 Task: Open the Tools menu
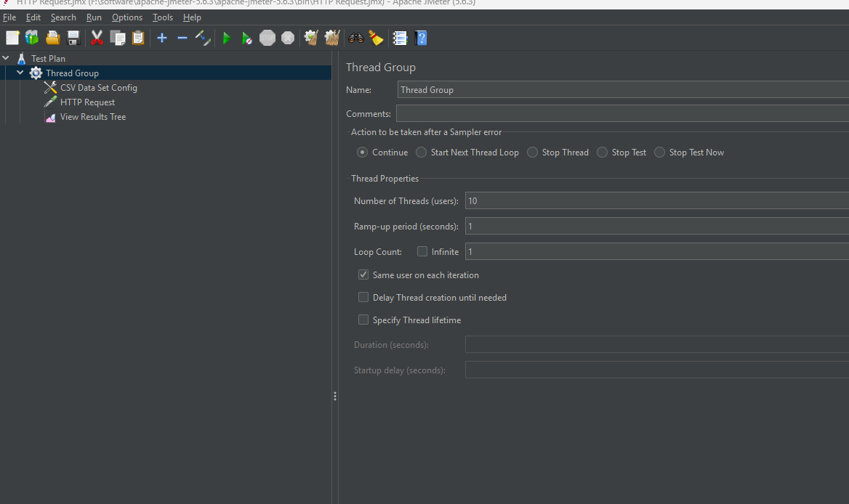click(162, 17)
